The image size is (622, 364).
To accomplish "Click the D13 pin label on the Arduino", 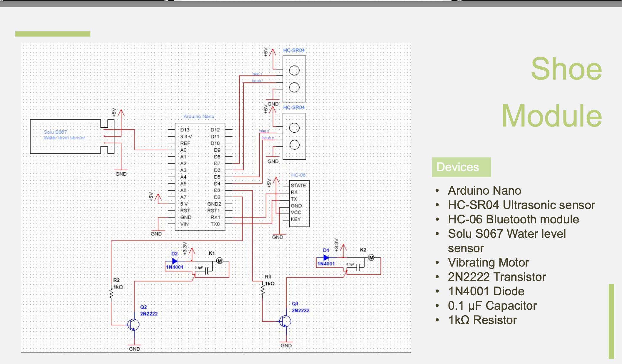I will 185,130.
